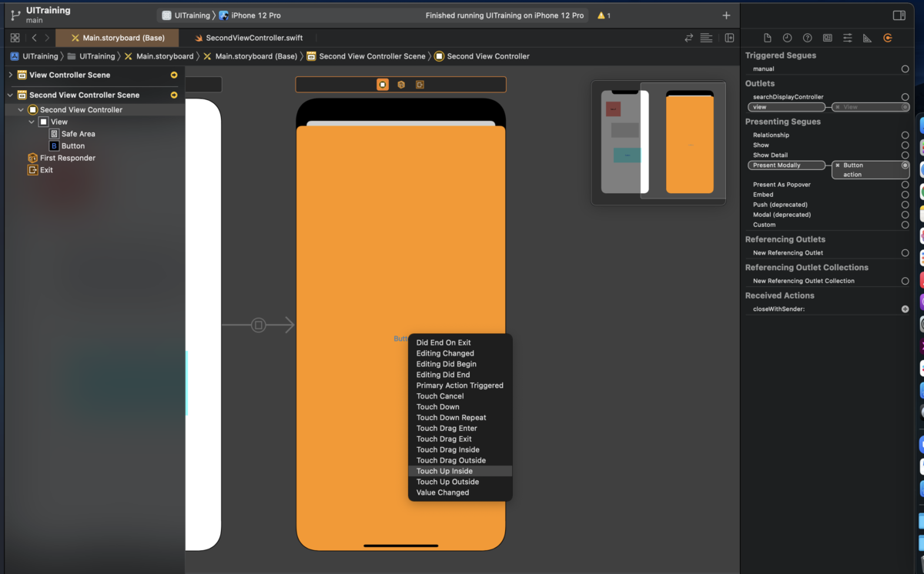Collapse the View node in outline
924x574 pixels.
[x=32, y=122]
